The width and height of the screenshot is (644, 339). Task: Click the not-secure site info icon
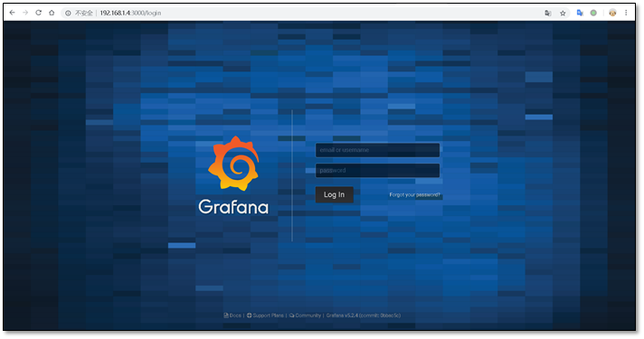coord(68,14)
